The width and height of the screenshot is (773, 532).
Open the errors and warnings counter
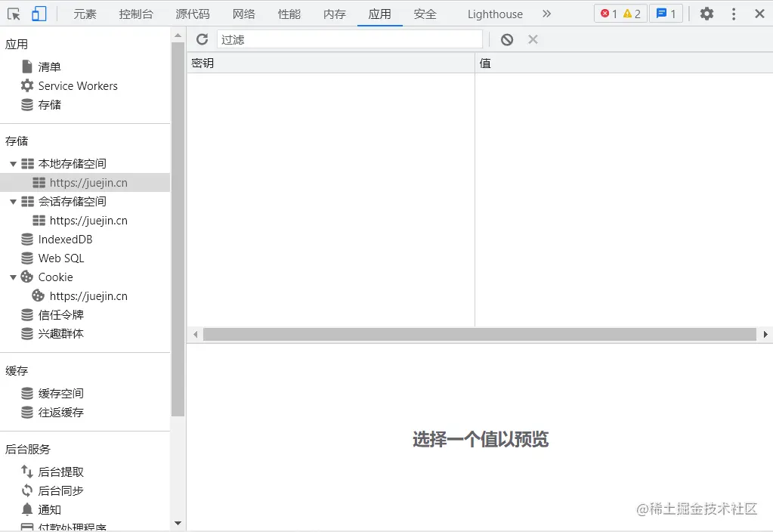click(x=620, y=14)
